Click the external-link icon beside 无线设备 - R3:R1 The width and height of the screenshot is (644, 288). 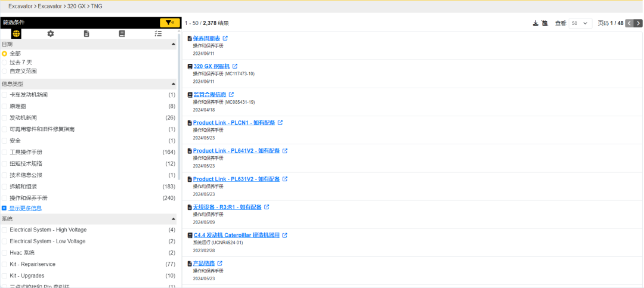pyautogui.click(x=267, y=207)
